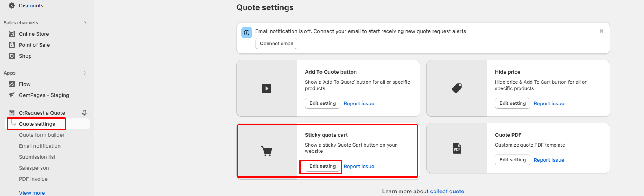This screenshot has width=644, height=196.
Task: Report issue on Hide price card
Action: coord(549,104)
